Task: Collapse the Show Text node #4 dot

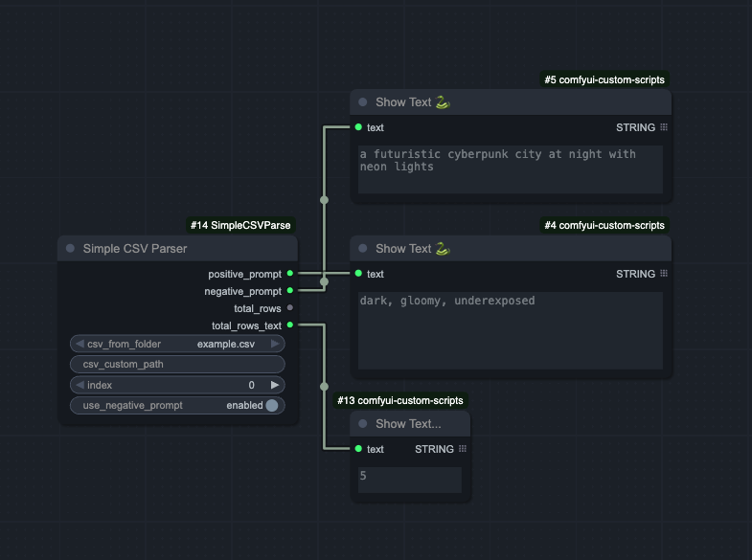Action: pyautogui.click(x=362, y=248)
